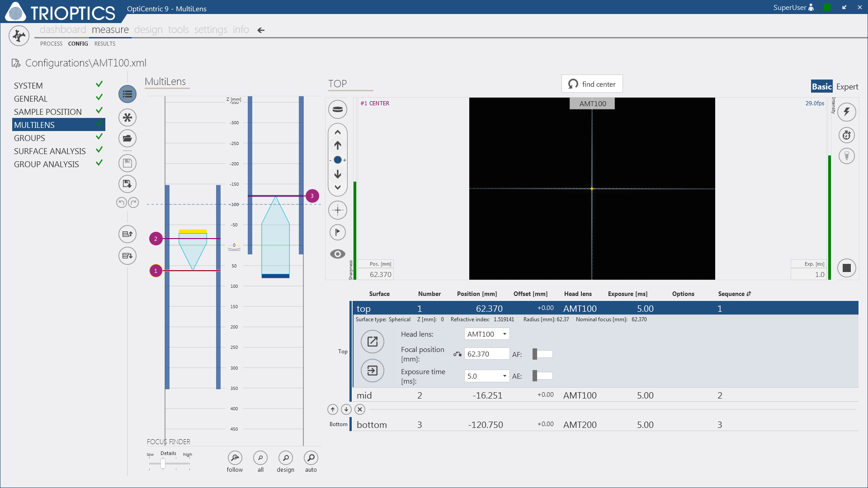
Task: Click the flag marker icon in the camera toolbar
Action: click(x=337, y=232)
